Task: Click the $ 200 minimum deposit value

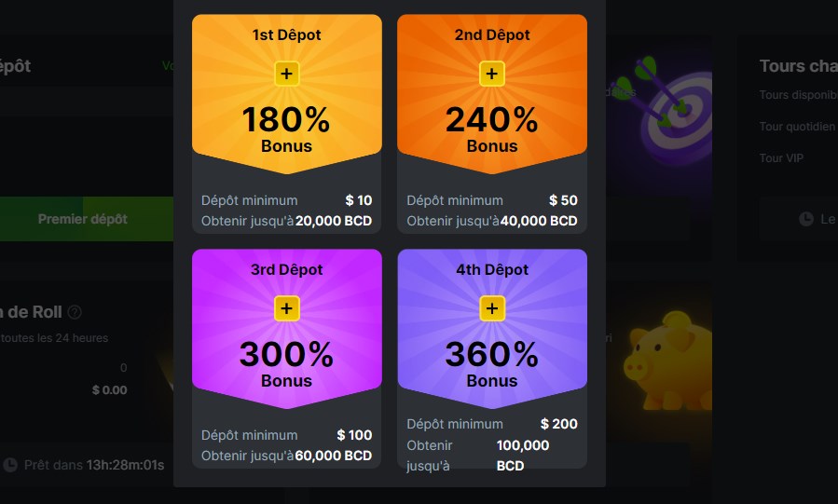Action: click(x=559, y=424)
